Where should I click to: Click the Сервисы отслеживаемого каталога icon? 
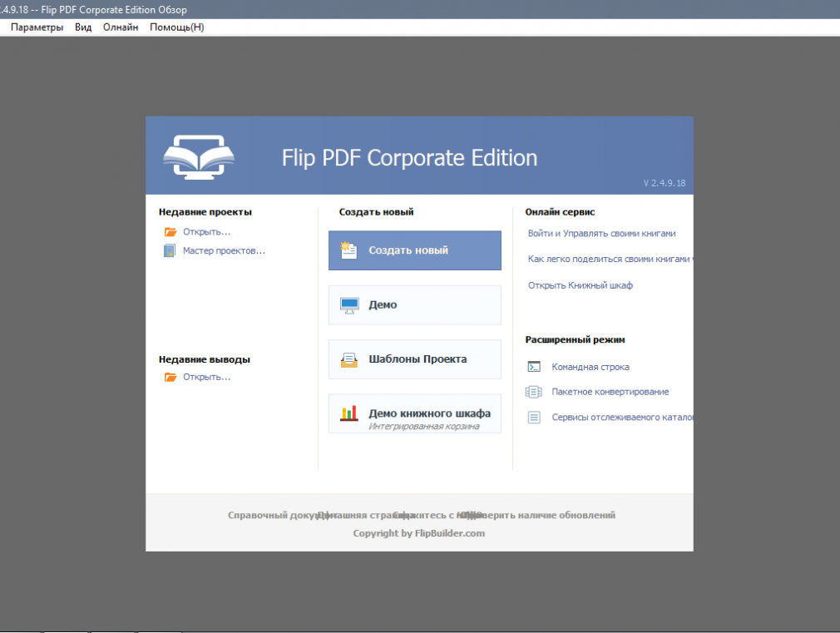pyautogui.click(x=534, y=417)
